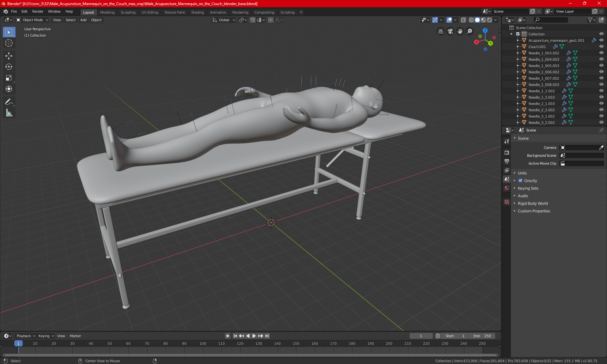Click the current frame field

pos(421,336)
